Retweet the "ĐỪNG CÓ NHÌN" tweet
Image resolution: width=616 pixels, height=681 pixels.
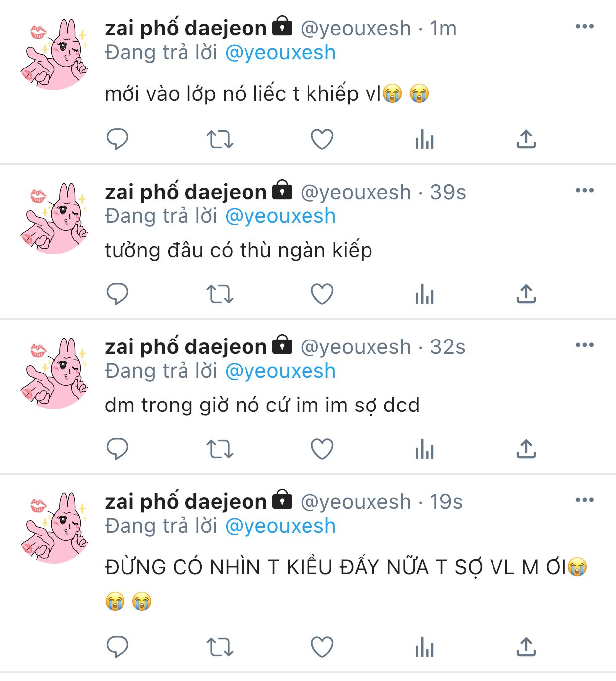click(220, 647)
